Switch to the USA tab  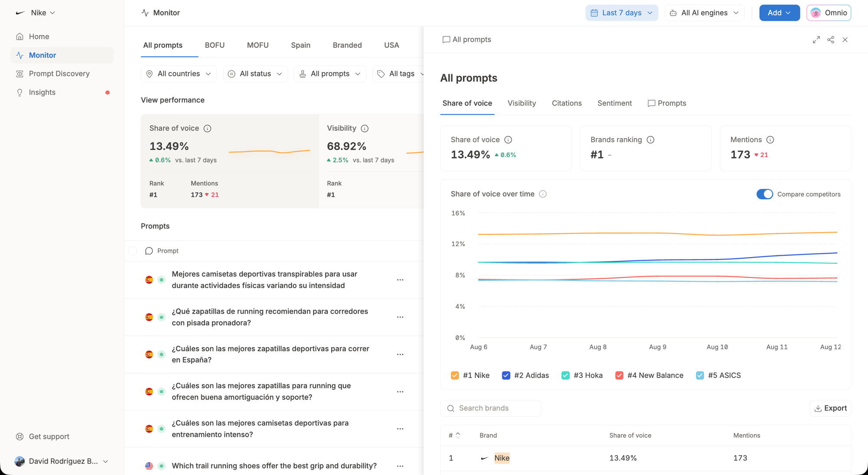pos(391,45)
